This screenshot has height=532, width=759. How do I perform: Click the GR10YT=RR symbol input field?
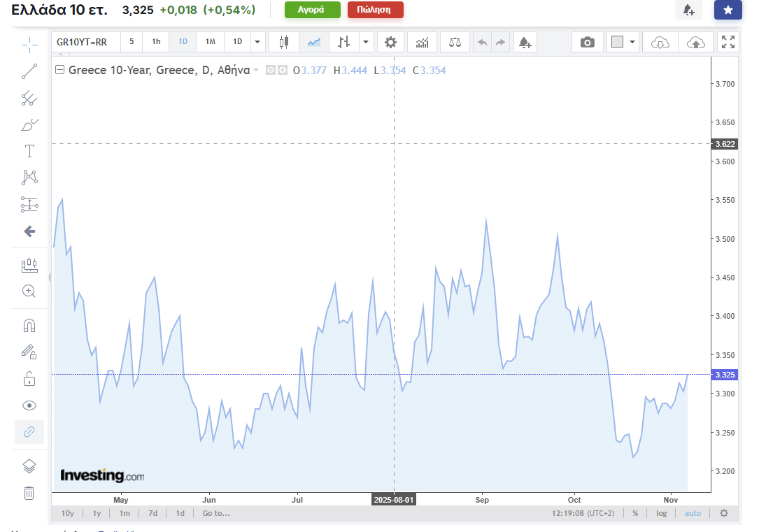85,42
